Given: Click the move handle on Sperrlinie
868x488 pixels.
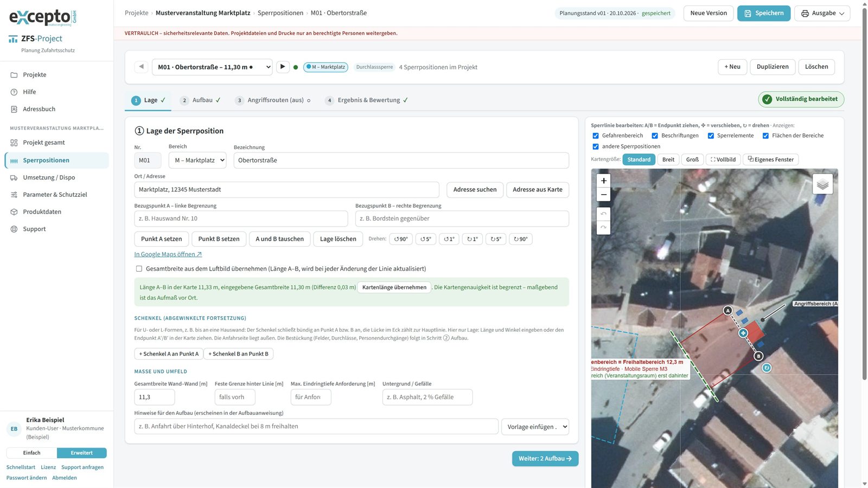Looking at the screenshot, I should click(743, 333).
